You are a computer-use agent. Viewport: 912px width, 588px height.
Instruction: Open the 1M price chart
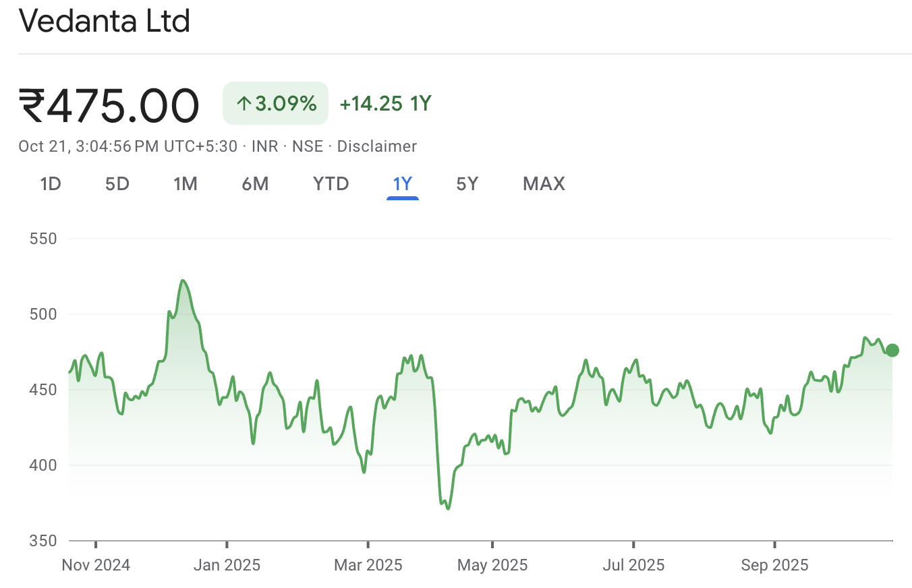click(x=186, y=183)
